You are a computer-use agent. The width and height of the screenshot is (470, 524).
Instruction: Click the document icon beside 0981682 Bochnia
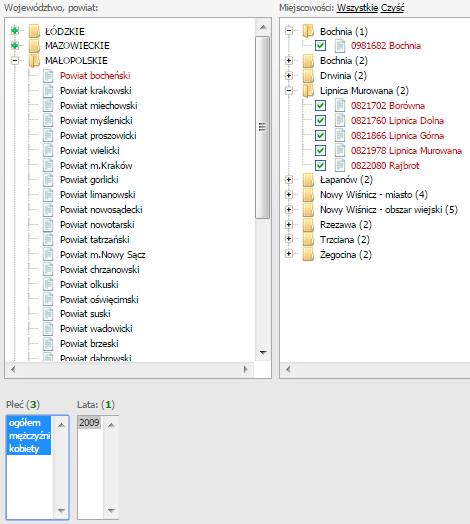click(340, 46)
